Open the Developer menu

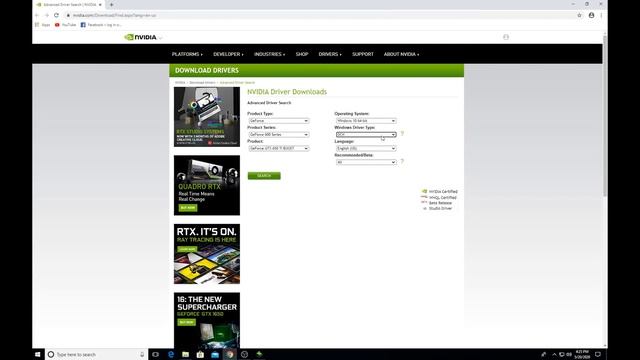pyautogui.click(x=228, y=54)
